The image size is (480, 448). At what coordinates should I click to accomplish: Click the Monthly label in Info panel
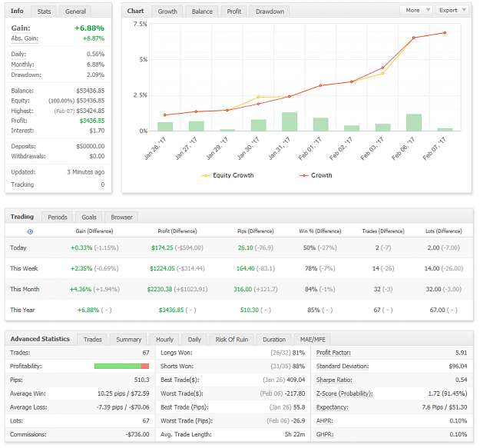point(22,65)
